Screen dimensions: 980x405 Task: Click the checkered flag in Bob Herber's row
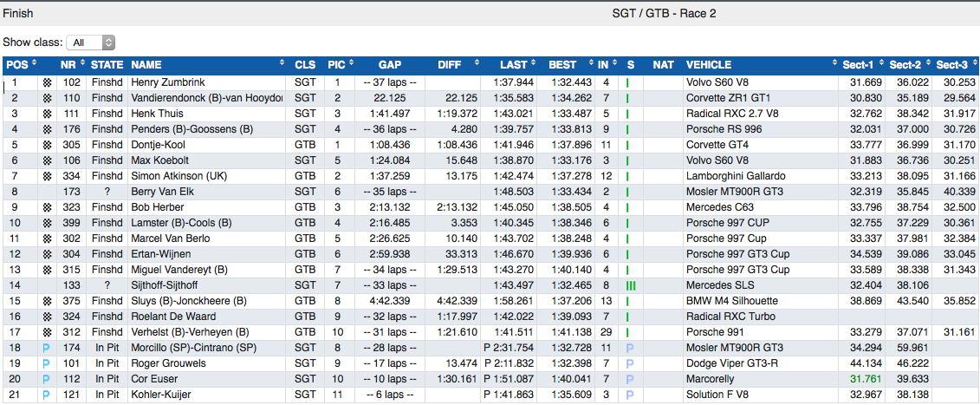(47, 207)
